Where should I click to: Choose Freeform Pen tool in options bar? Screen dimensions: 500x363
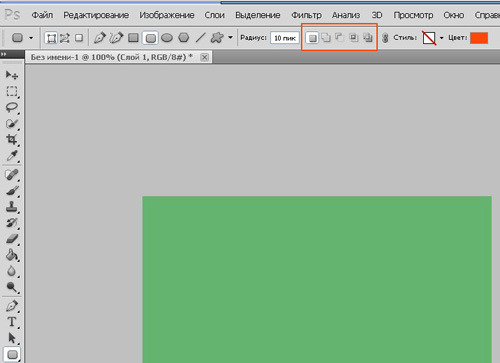click(x=116, y=38)
